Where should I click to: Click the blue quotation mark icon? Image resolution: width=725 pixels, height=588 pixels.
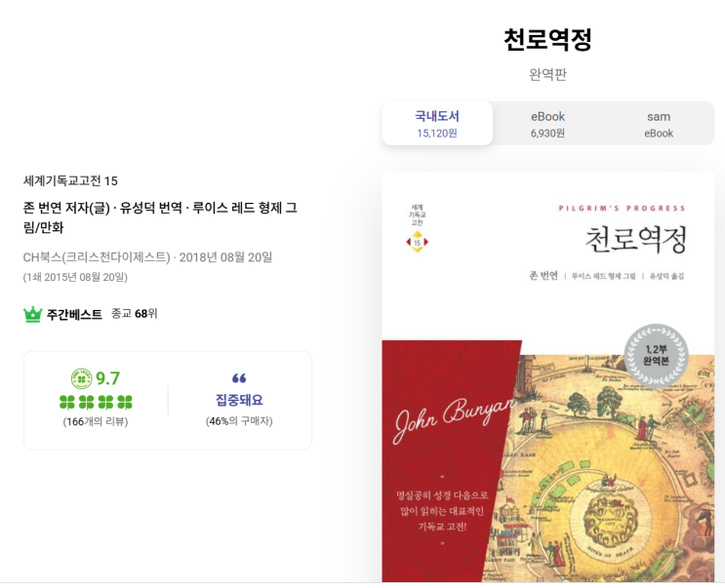pos(239,378)
